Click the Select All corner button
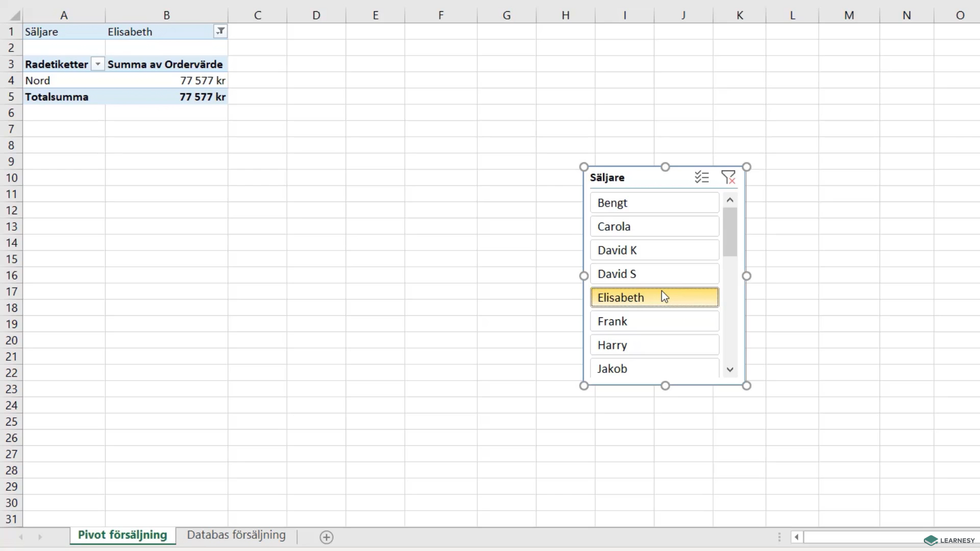This screenshot has height=551, width=980. [11, 15]
